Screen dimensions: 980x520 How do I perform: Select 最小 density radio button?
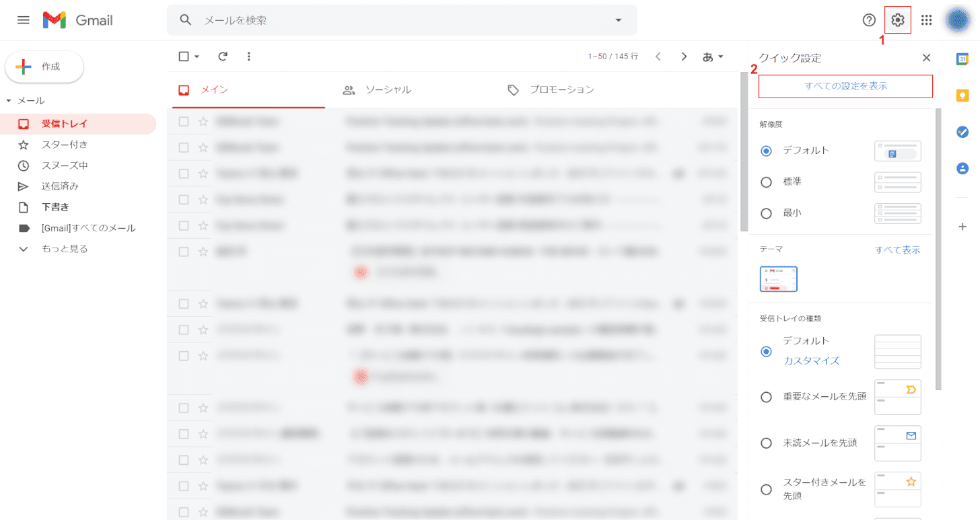pos(766,213)
